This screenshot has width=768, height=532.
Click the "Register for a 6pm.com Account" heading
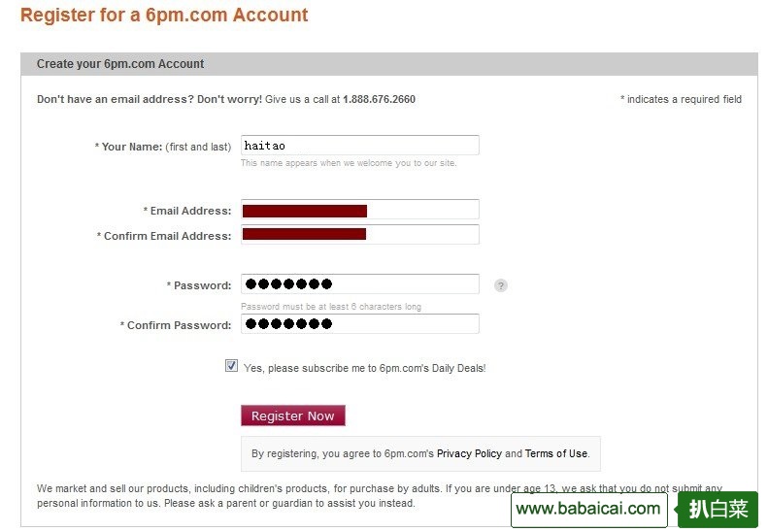pyautogui.click(x=164, y=16)
